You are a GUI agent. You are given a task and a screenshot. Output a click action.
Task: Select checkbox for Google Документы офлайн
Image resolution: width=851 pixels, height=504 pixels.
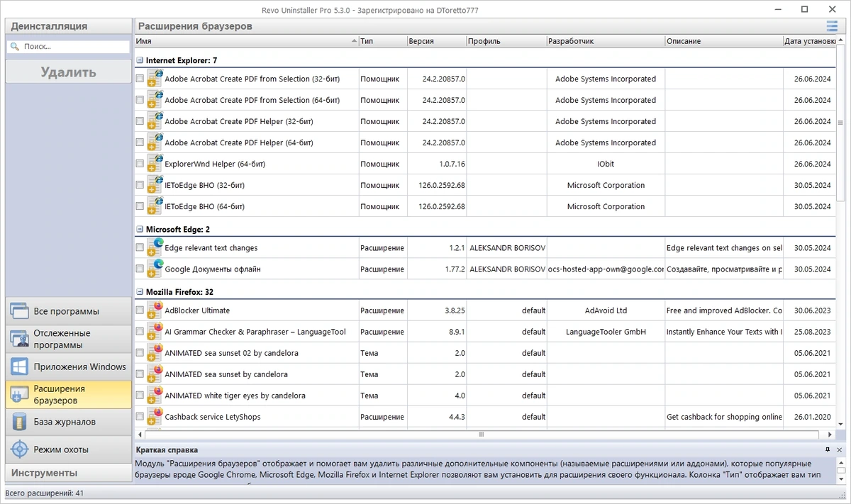click(140, 269)
